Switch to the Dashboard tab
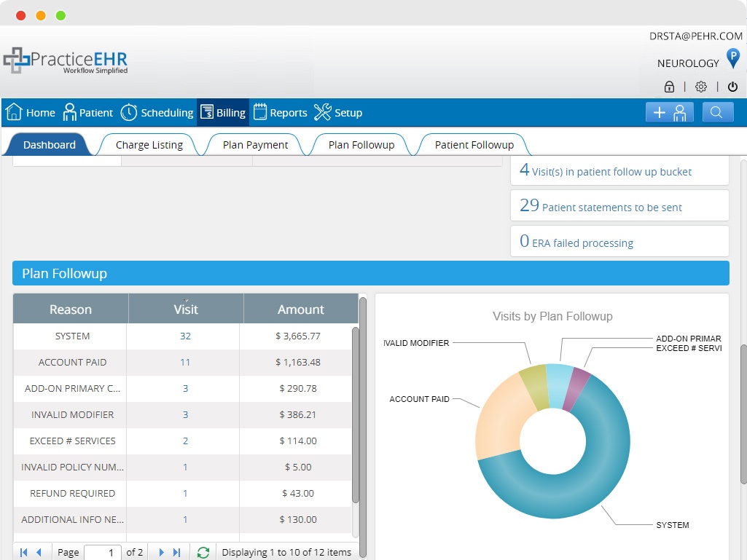This screenshot has width=747, height=560. coord(50,145)
